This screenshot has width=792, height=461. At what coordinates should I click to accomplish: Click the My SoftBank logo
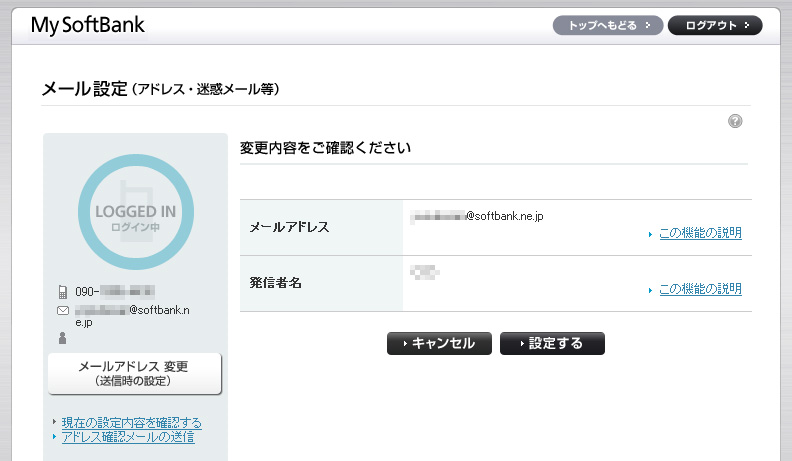(x=87, y=26)
